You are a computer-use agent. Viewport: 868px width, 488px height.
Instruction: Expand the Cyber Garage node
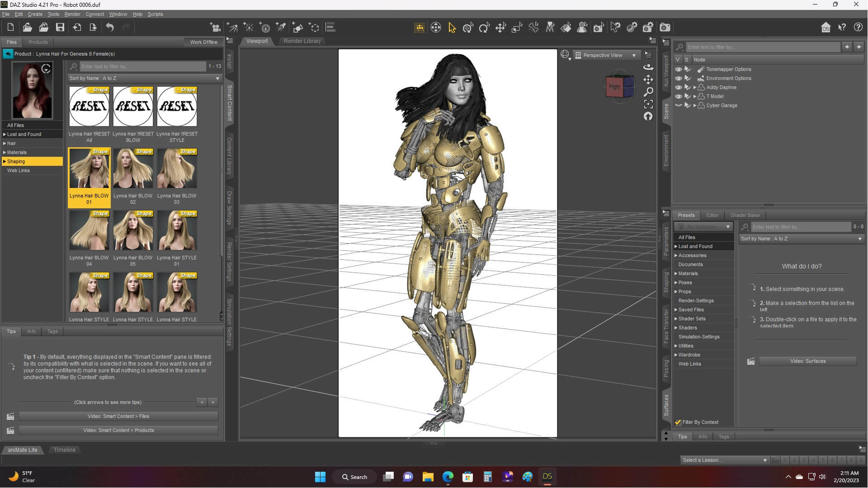694,106
